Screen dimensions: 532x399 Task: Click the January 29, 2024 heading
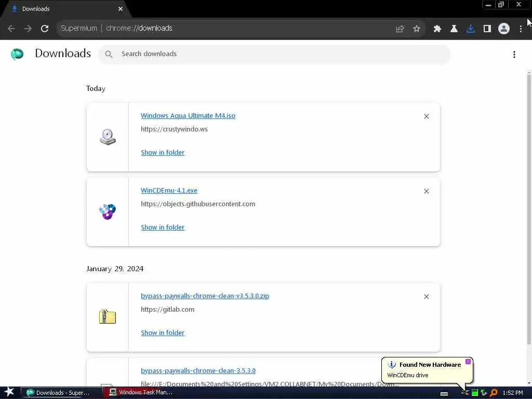pyautogui.click(x=115, y=269)
